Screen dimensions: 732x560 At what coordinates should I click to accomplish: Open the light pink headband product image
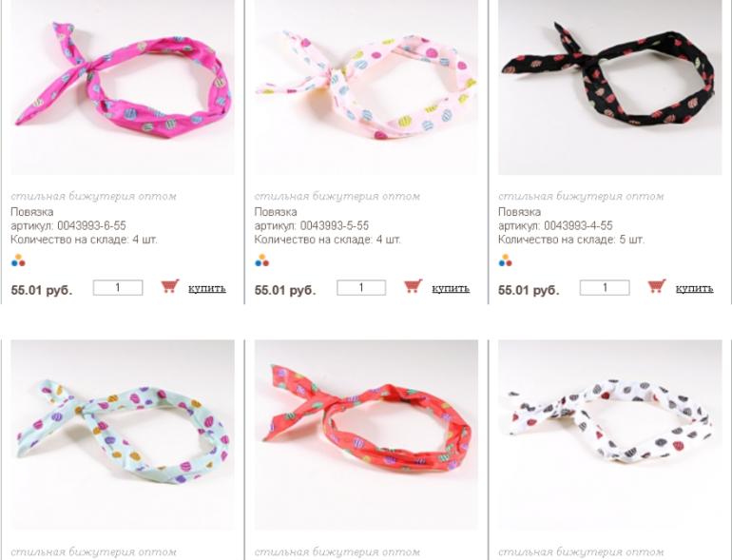(x=366, y=87)
